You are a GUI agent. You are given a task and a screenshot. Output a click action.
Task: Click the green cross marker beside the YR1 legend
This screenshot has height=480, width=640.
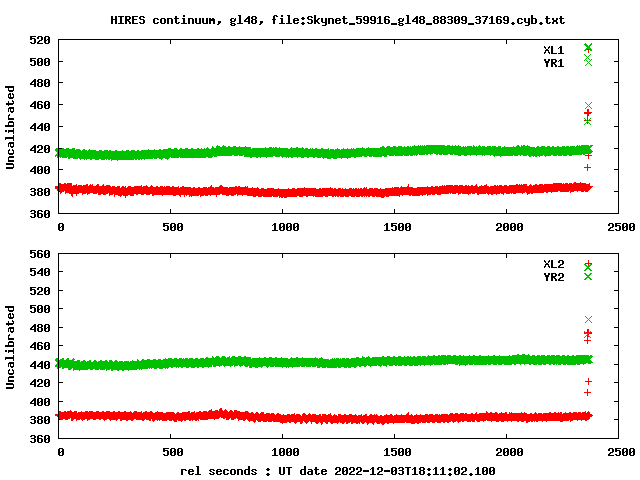[x=588, y=62]
